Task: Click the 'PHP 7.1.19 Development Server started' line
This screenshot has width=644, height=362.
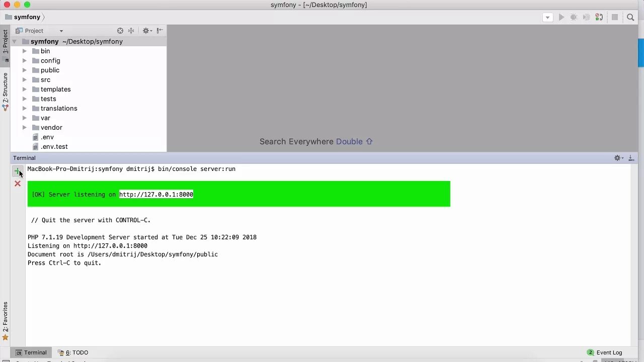Action: point(142,237)
